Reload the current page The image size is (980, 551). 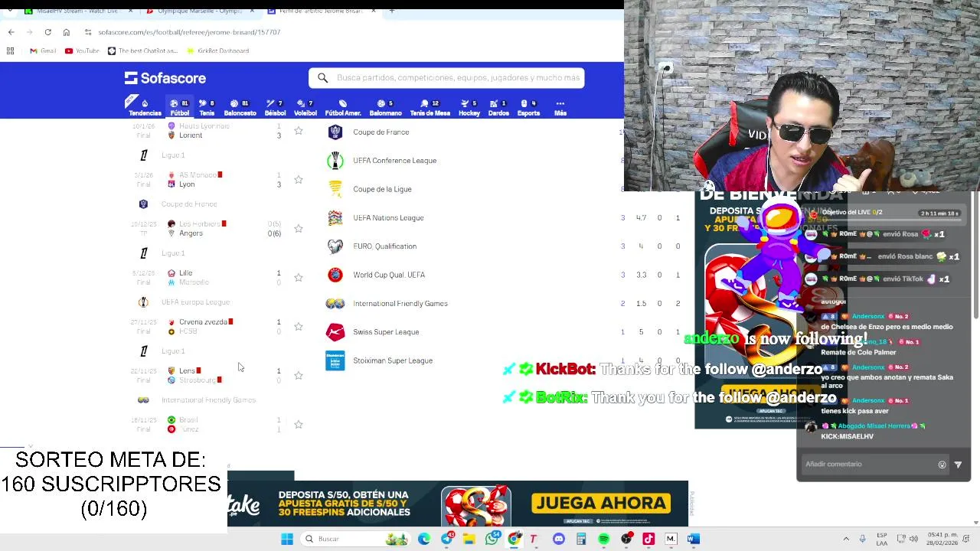(x=47, y=32)
